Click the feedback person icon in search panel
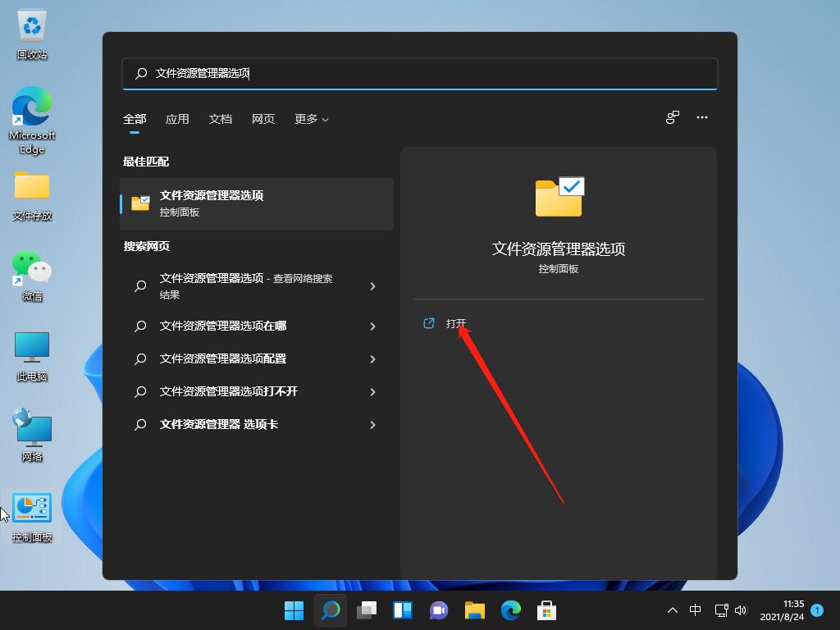The height and width of the screenshot is (630, 840). coord(672,117)
